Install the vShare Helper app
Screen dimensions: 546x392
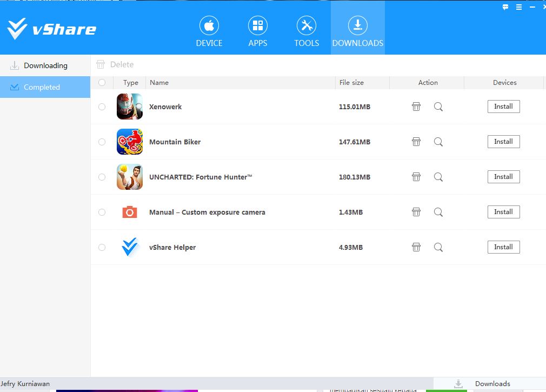click(503, 247)
